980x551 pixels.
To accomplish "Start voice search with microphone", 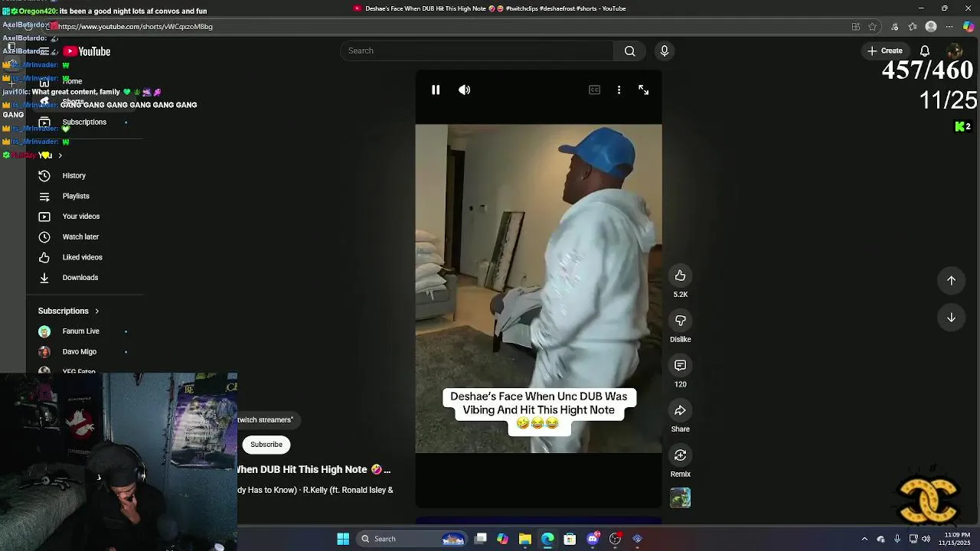I will point(665,51).
